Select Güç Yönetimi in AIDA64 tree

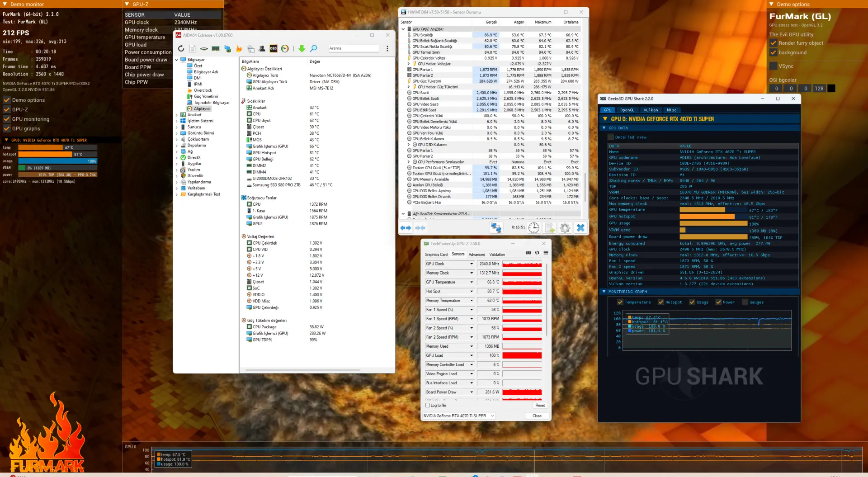coord(206,96)
